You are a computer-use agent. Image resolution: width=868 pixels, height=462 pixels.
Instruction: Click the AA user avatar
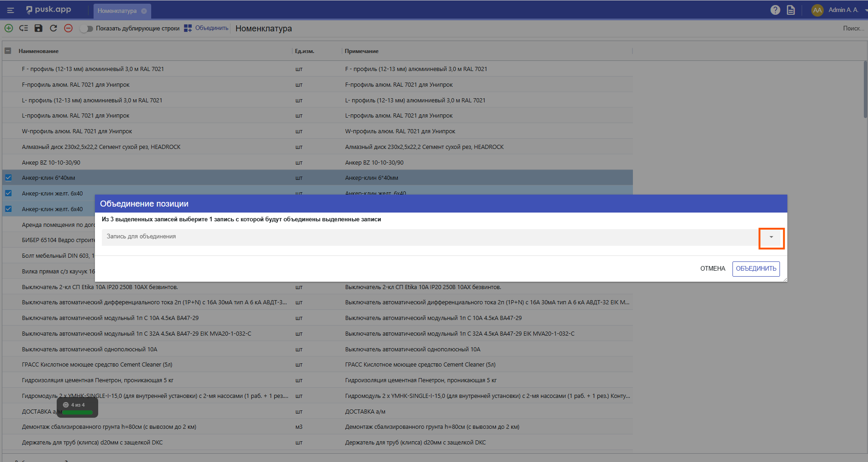[x=817, y=10]
